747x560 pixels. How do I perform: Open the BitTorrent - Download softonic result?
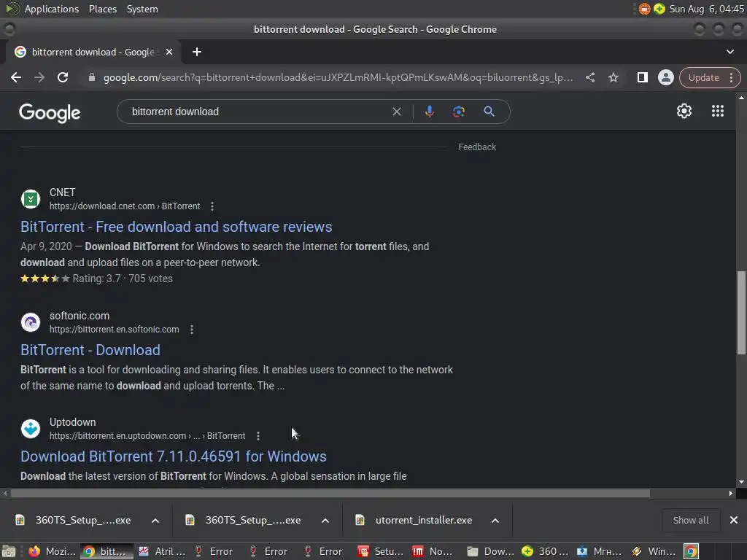[x=90, y=350]
